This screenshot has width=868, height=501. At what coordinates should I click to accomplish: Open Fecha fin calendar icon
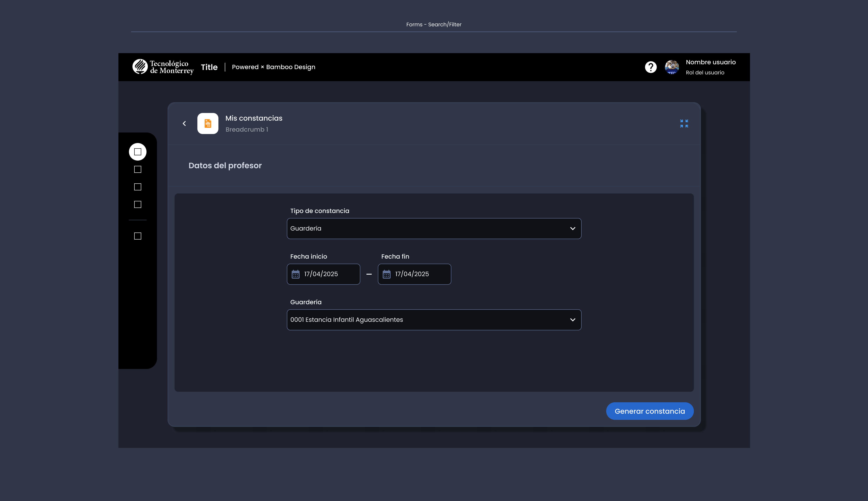[x=387, y=274]
